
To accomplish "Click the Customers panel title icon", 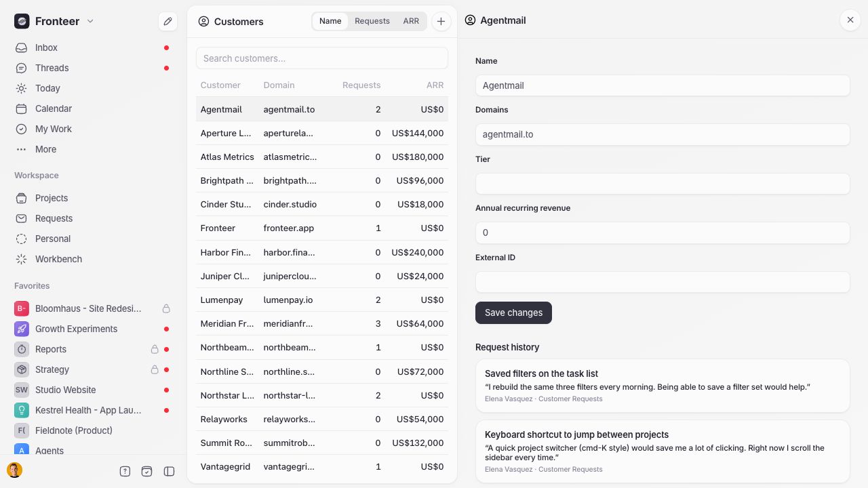I will click(203, 21).
